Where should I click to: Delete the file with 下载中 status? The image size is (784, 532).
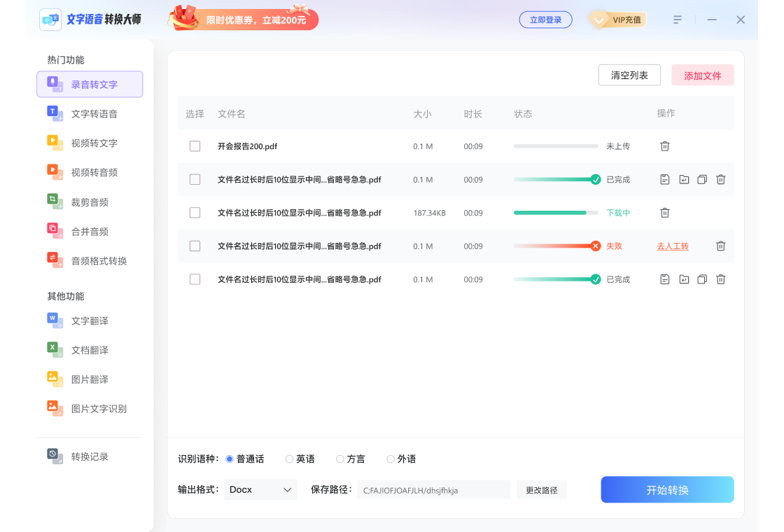click(x=665, y=213)
